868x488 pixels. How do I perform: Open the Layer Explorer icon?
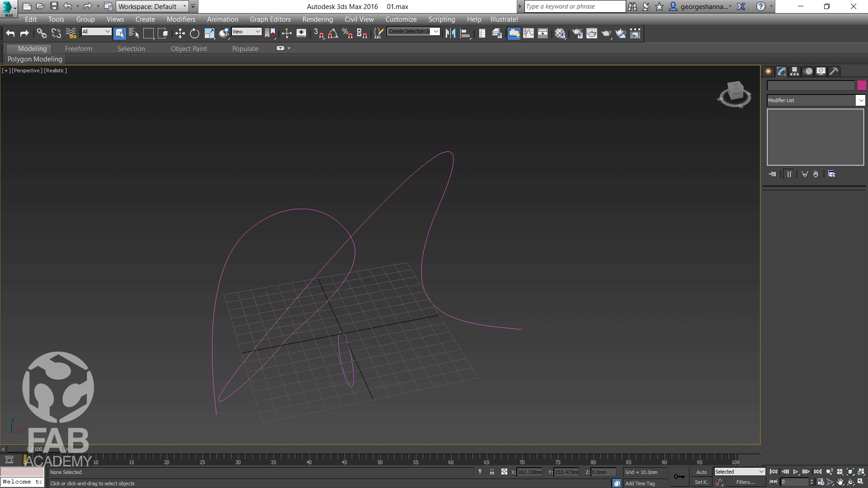pos(497,33)
